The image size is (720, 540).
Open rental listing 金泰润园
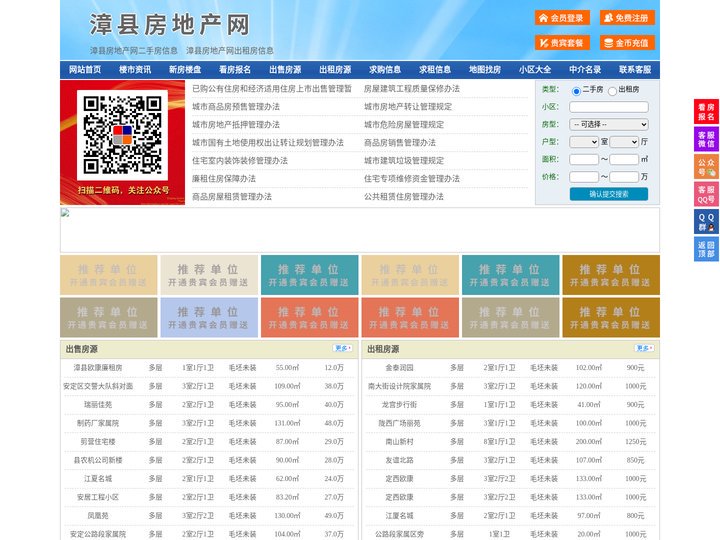click(x=399, y=368)
